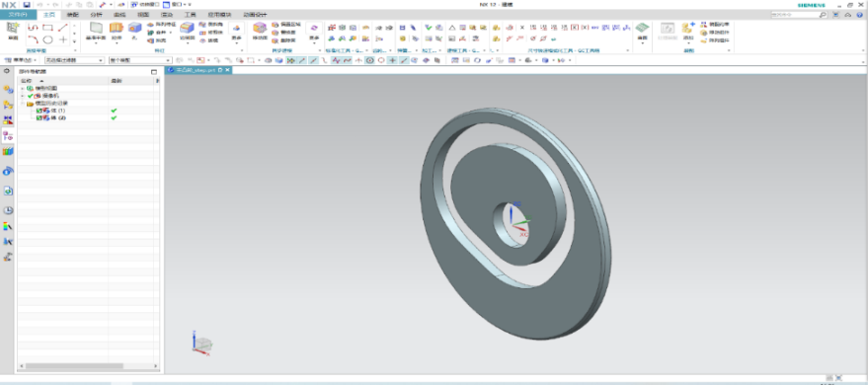This screenshot has width=868, height=385.
Task: Click the Trim Body (修剪体) command
Action: pyautogui.click(x=211, y=33)
